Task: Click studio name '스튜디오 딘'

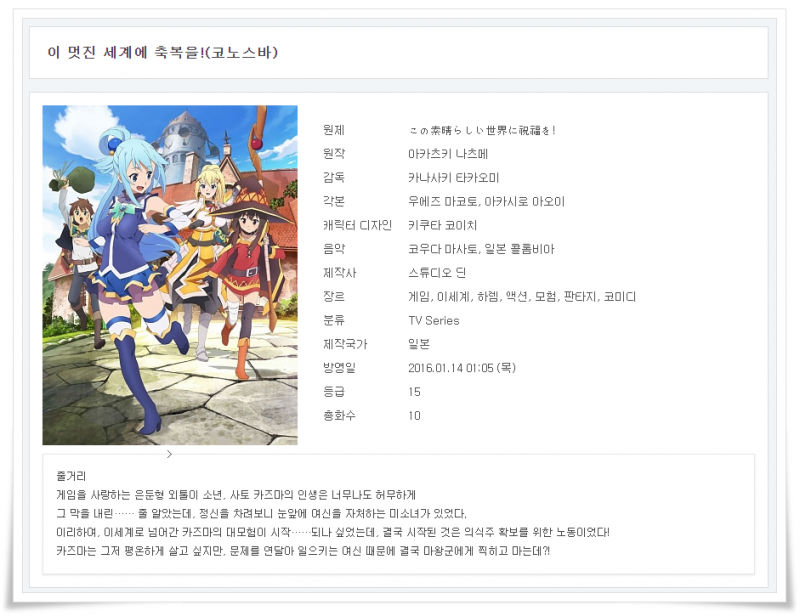Action: click(x=437, y=273)
